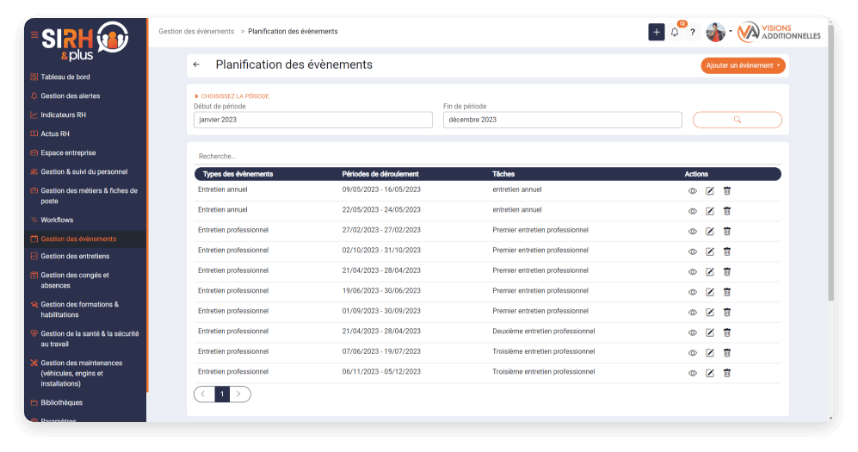Edit the 02/10/2023 - 31/10/2023 event
This screenshot has width=858, height=452.
click(710, 252)
